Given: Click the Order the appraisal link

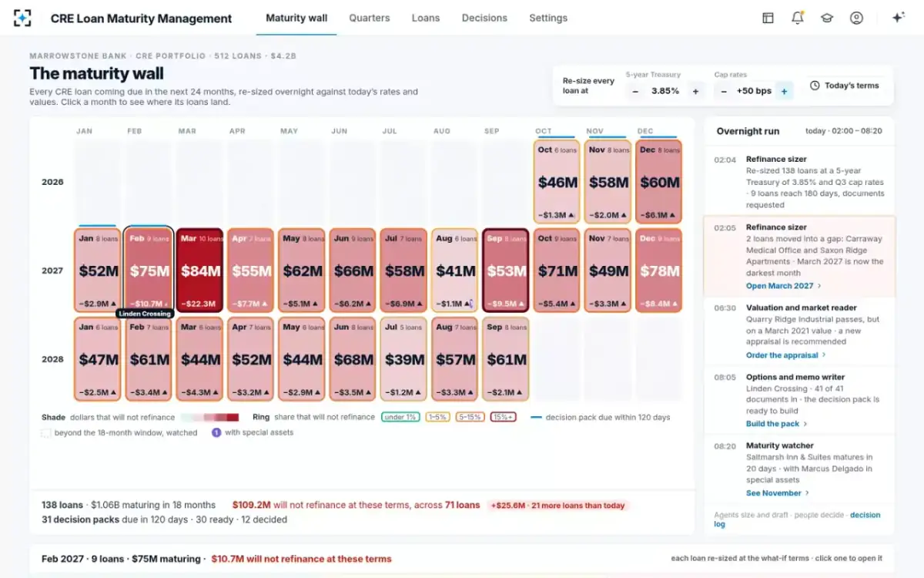Looking at the screenshot, I should [x=786, y=355].
